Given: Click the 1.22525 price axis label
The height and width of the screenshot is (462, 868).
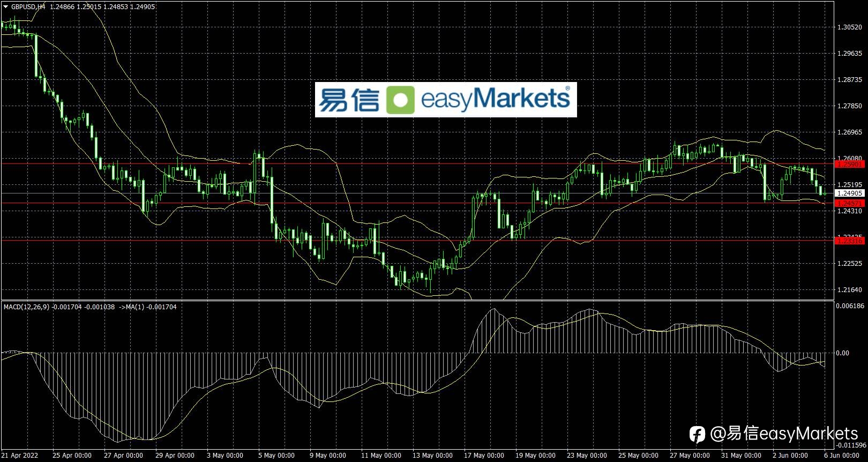Looking at the screenshot, I should pos(850,264).
